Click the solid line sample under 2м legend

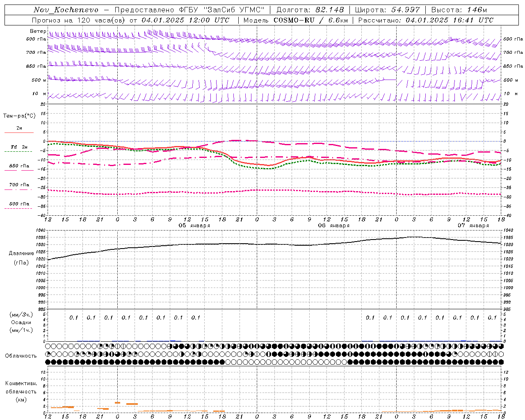[x=19, y=132]
